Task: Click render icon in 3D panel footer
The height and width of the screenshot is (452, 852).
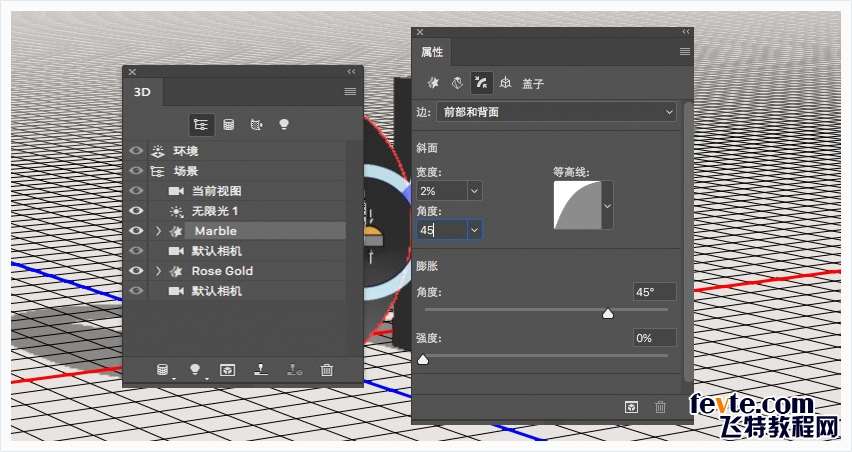Action: coord(227,370)
